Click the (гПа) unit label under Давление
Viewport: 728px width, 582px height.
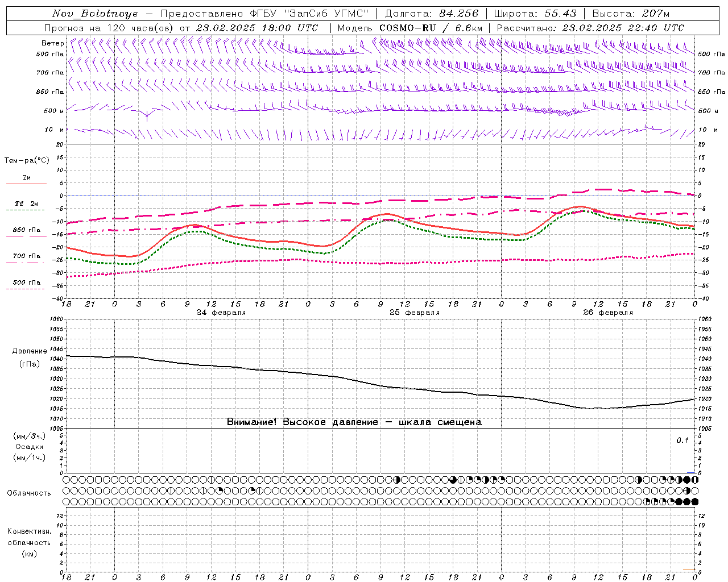tap(30, 364)
